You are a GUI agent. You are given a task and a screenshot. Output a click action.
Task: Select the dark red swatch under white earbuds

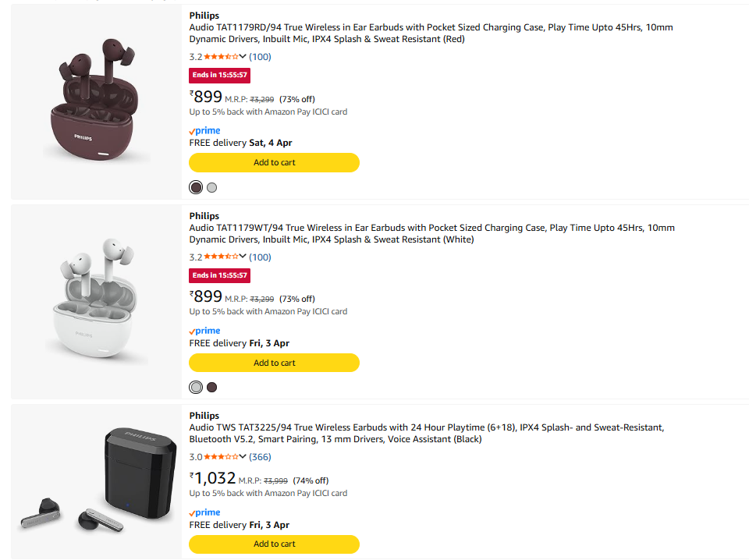(x=212, y=388)
